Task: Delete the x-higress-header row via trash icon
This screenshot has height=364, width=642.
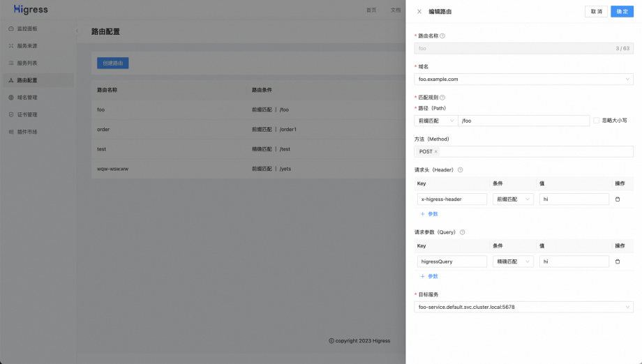Action: click(x=617, y=199)
